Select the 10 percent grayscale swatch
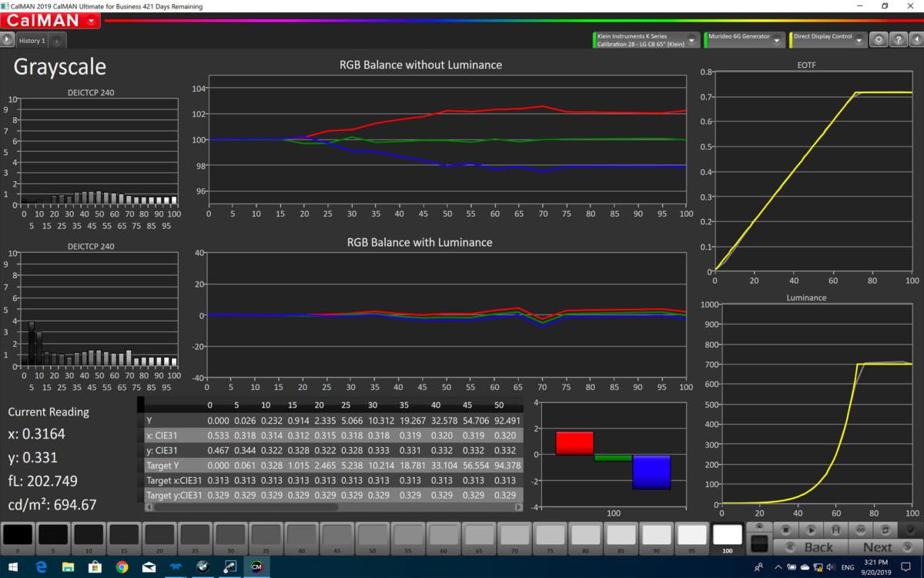 tap(89, 538)
